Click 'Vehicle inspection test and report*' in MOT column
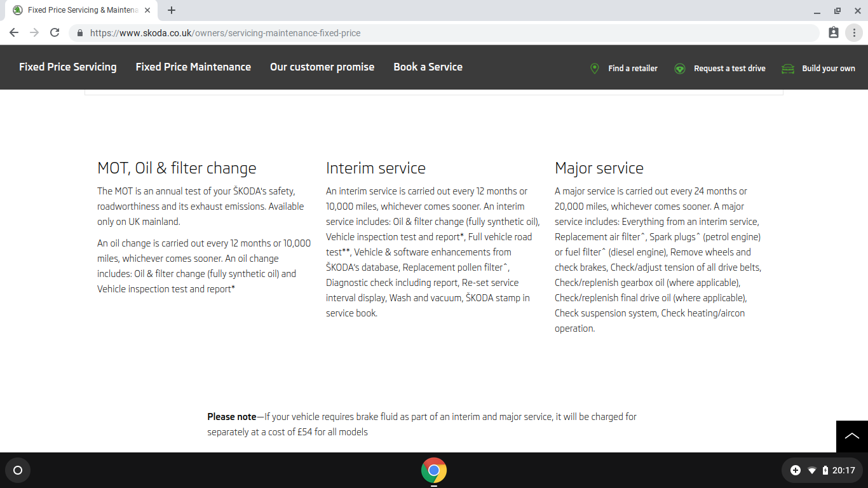The height and width of the screenshot is (488, 868). coord(166,289)
